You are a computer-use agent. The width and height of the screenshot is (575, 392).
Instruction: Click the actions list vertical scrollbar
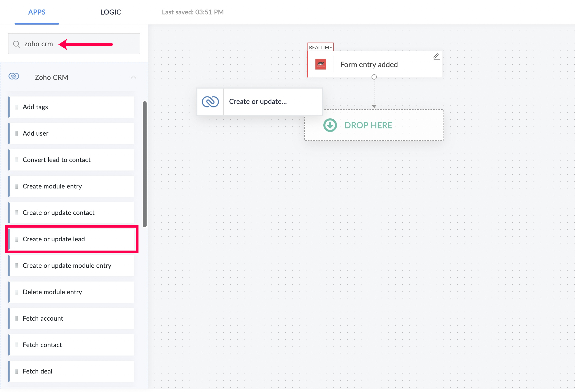pyautogui.click(x=144, y=164)
